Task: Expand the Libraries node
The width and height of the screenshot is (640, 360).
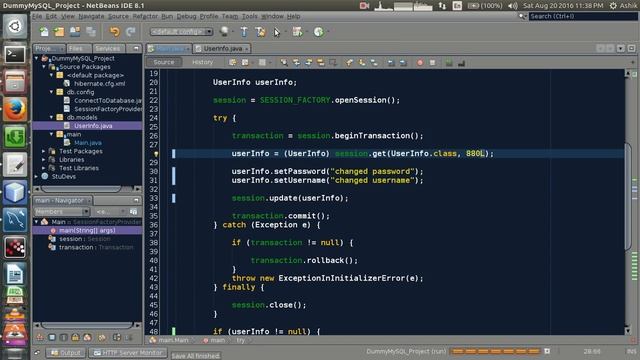Action: tap(44, 160)
